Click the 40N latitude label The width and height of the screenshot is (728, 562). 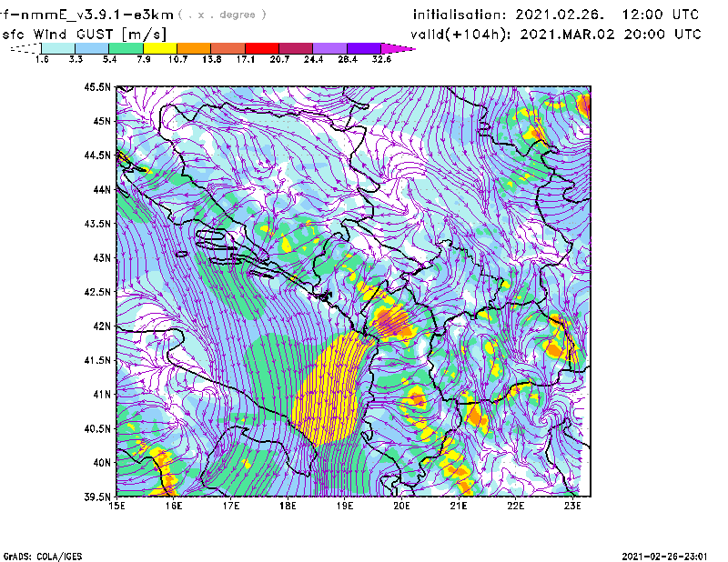pyautogui.click(x=102, y=462)
